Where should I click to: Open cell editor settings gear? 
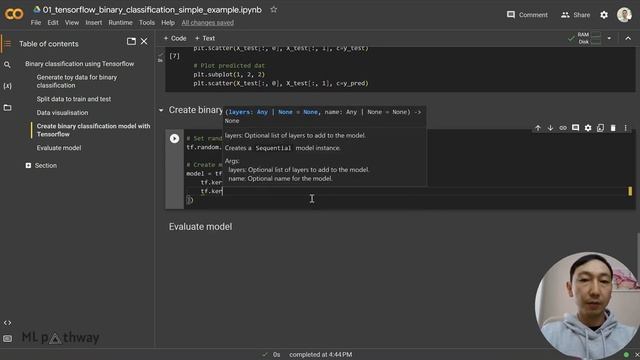point(588,128)
